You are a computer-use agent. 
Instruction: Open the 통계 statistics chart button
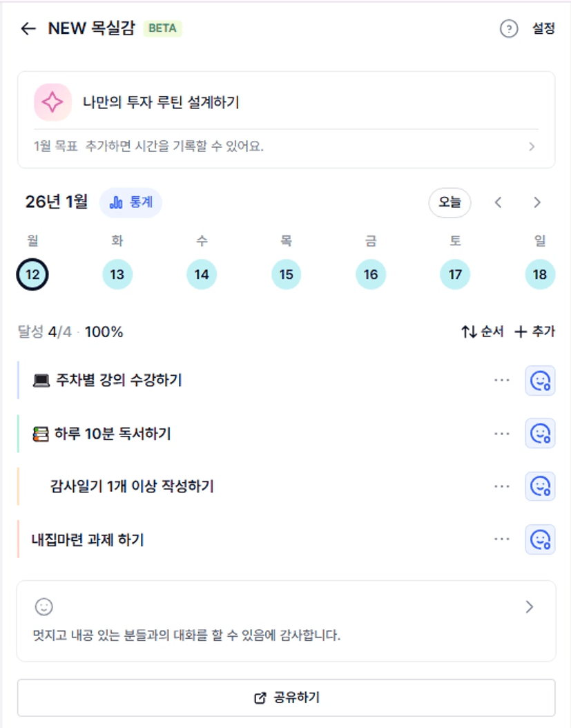pyautogui.click(x=131, y=202)
